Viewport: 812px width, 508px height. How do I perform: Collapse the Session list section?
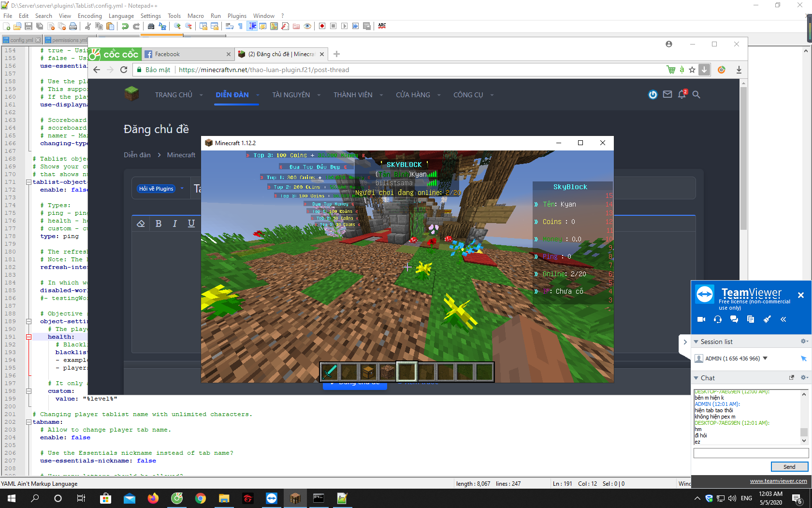pos(696,342)
